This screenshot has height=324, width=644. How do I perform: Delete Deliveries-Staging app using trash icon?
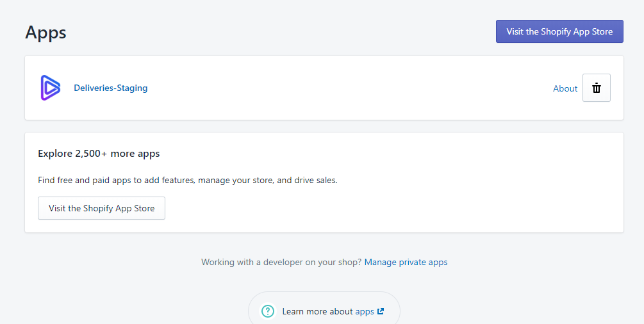[x=597, y=88]
